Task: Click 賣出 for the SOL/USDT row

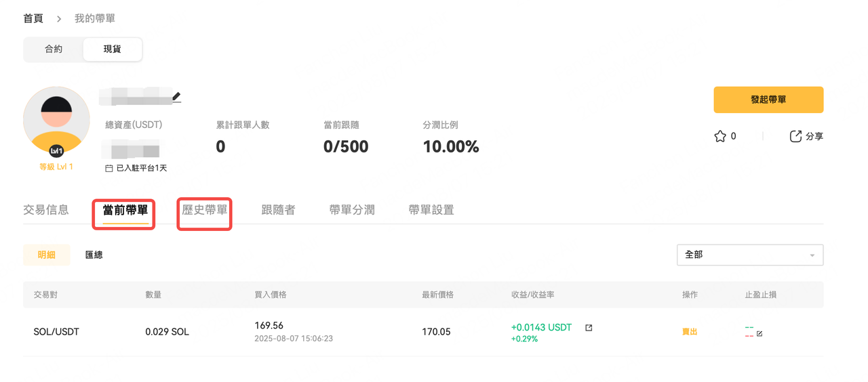Action: pyautogui.click(x=690, y=332)
